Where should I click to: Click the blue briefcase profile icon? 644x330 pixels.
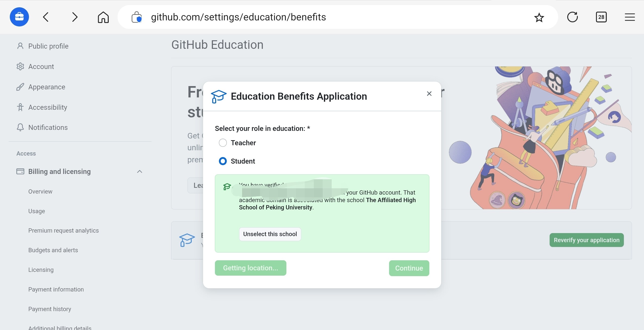click(x=19, y=17)
